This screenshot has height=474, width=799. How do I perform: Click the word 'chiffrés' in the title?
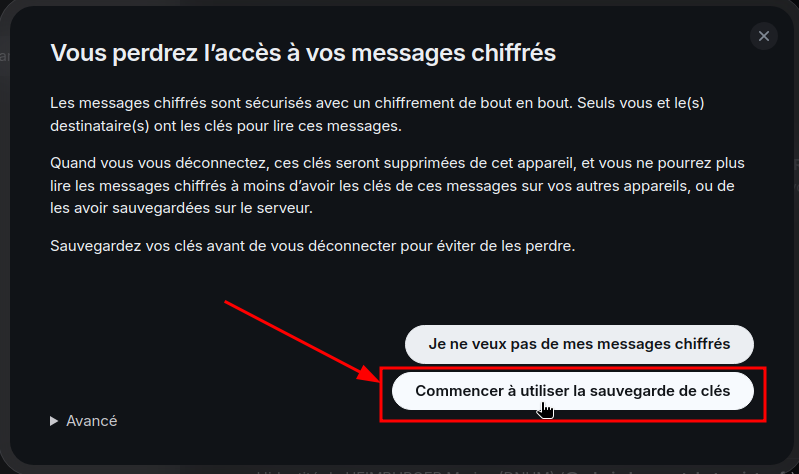click(513, 53)
